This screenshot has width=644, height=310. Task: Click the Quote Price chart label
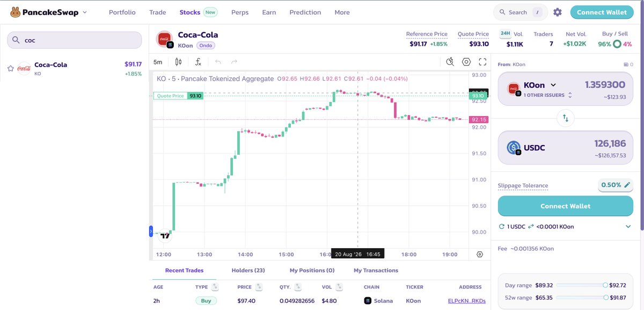(x=178, y=96)
